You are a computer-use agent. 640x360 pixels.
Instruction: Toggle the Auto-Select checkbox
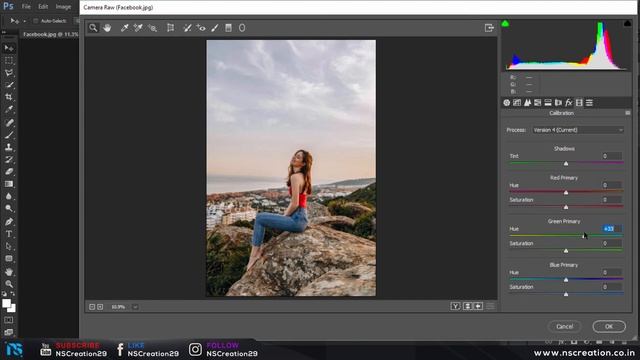click(x=36, y=21)
